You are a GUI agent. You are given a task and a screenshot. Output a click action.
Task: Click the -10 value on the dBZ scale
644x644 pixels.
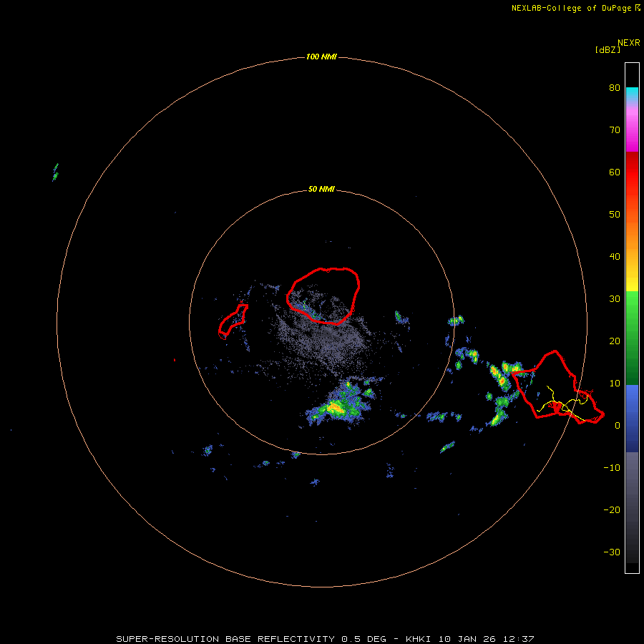tap(612, 468)
